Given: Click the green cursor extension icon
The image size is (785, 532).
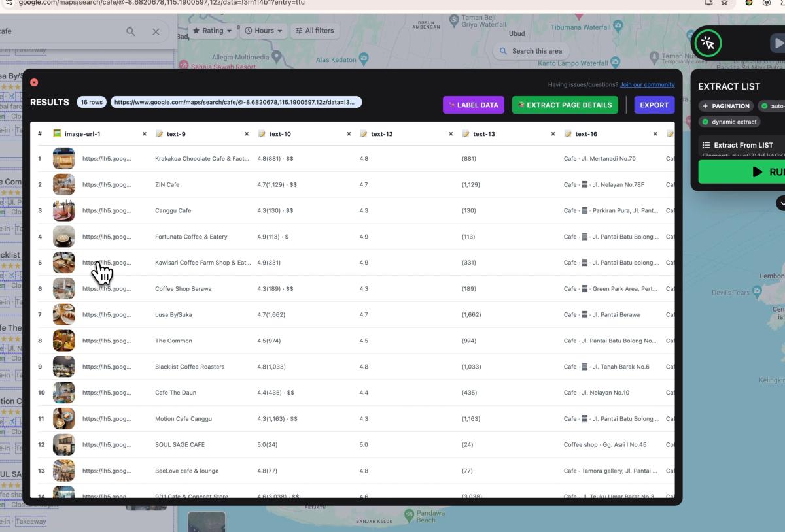Looking at the screenshot, I should 707,44.
